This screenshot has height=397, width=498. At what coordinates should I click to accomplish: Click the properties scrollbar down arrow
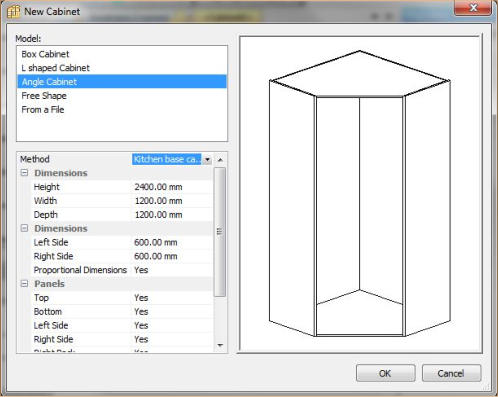click(220, 345)
